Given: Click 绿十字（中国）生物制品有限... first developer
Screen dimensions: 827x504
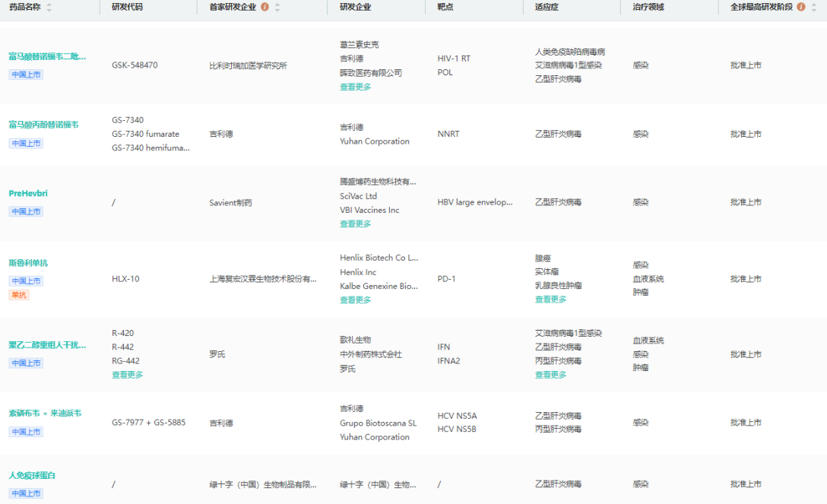Looking at the screenshot, I should (x=263, y=484).
